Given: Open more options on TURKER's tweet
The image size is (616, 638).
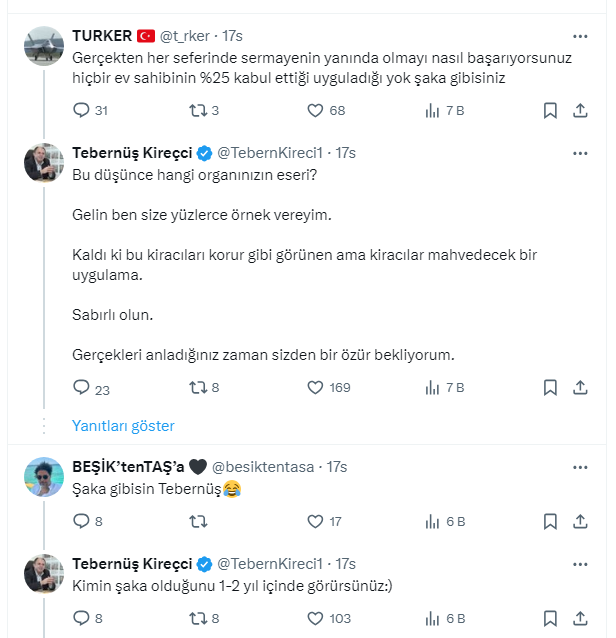Looking at the screenshot, I should 581,35.
